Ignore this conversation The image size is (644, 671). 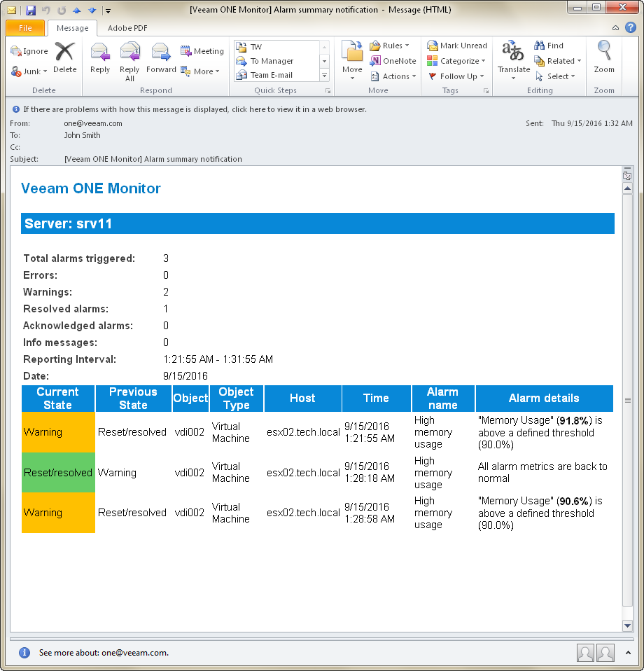[x=29, y=51]
